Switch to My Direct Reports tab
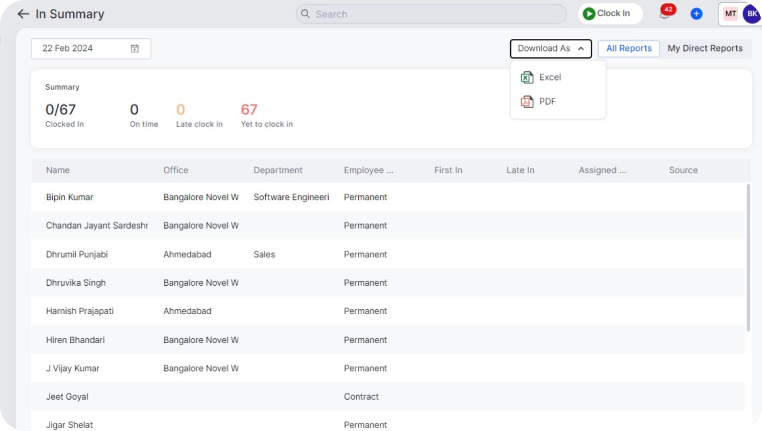The height and width of the screenshot is (431, 762). 705,49
